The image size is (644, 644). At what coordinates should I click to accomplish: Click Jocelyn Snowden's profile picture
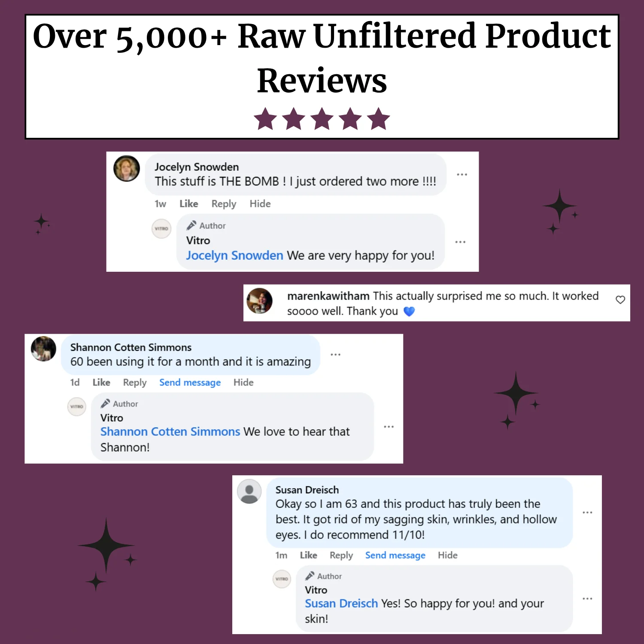[x=127, y=168]
